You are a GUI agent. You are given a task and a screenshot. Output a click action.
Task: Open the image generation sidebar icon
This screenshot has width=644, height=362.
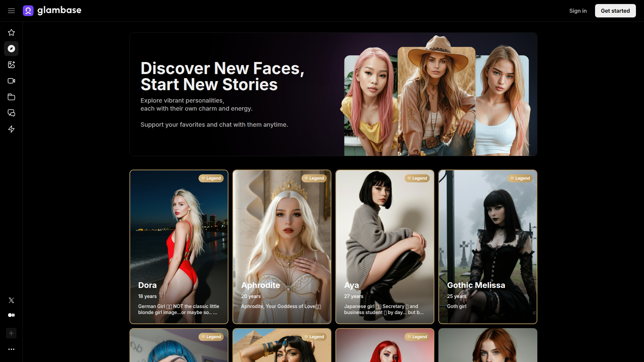[11, 65]
